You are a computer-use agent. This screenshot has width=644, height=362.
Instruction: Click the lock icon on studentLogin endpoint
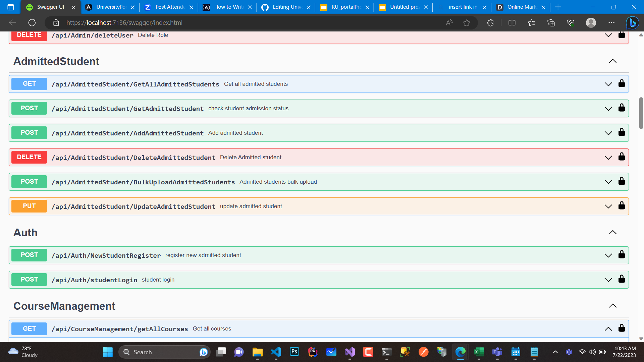pyautogui.click(x=622, y=279)
